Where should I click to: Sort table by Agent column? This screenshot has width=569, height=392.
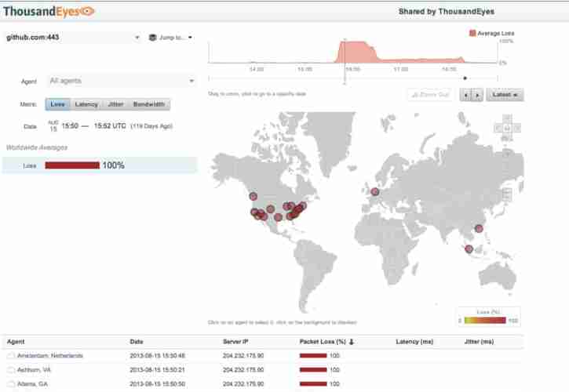(16, 342)
